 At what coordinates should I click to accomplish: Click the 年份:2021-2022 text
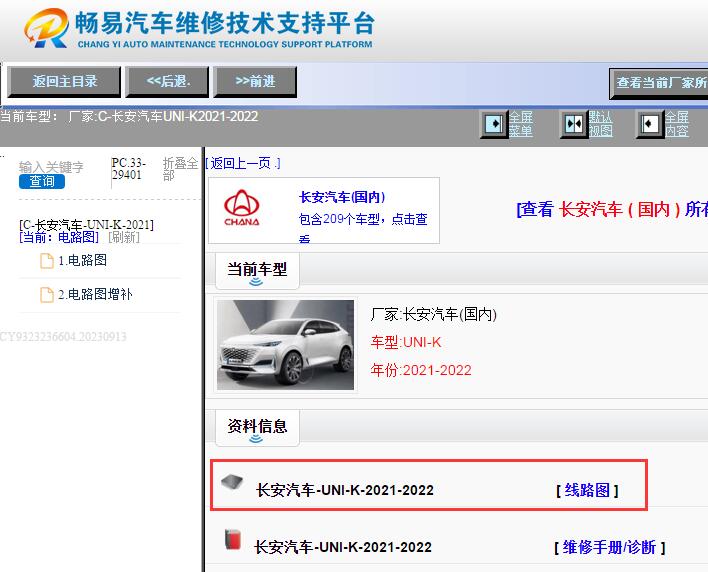tap(421, 370)
